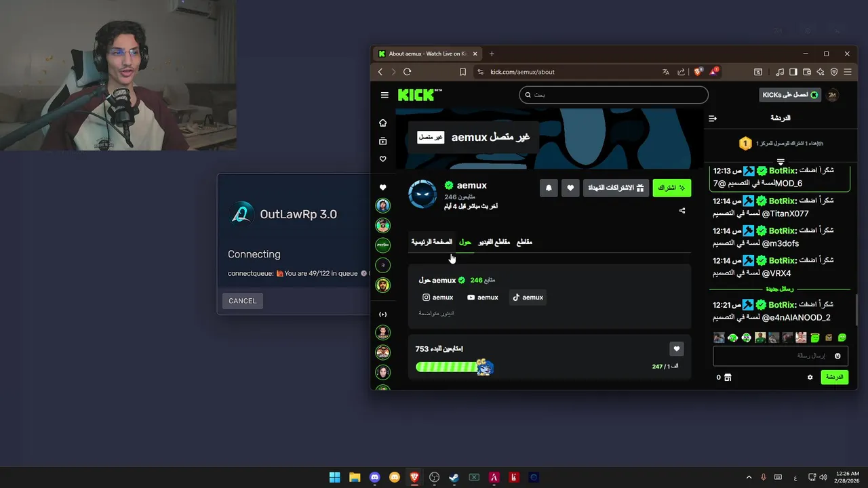Go to Kick home via house icon
Viewport: 868px width, 488px height.
[383, 123]
